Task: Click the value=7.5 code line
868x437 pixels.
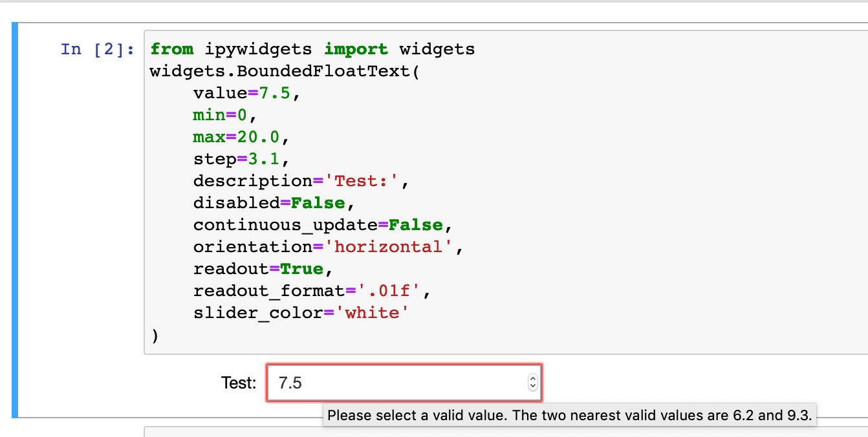Action: point(246,93)
